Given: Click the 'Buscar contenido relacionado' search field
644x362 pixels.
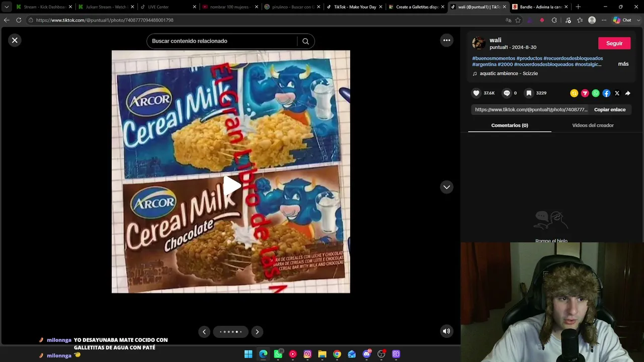Looking at the screenshot, I should click(x=224, y=41).
